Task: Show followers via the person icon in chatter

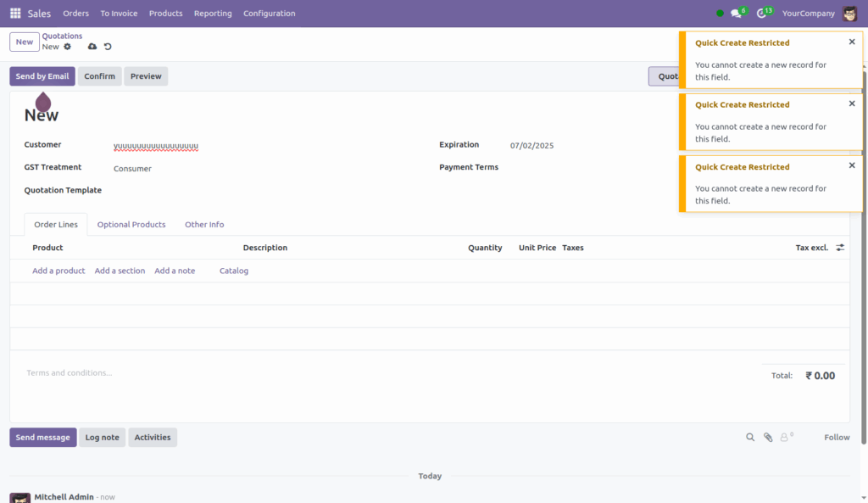Action: (784, 437)
